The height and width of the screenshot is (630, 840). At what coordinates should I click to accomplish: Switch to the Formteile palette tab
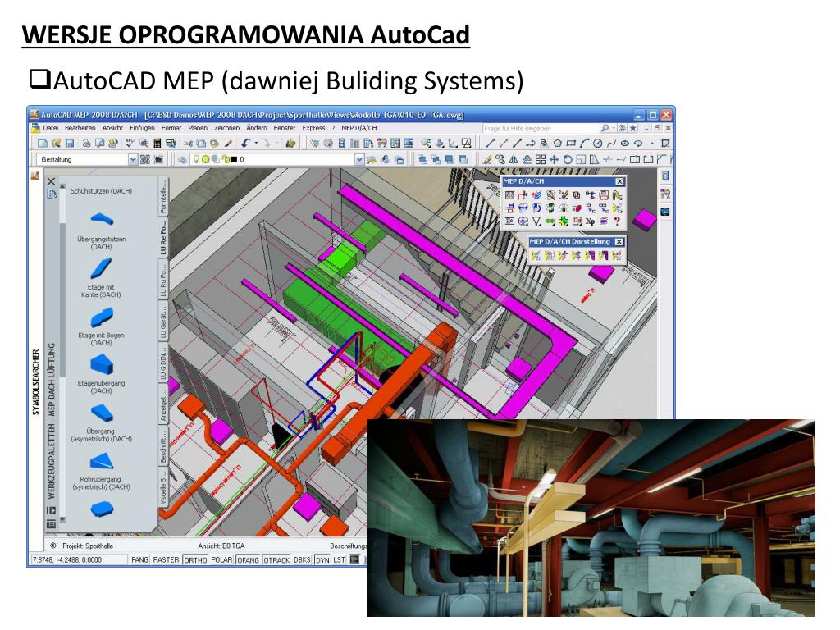(163, 196)
